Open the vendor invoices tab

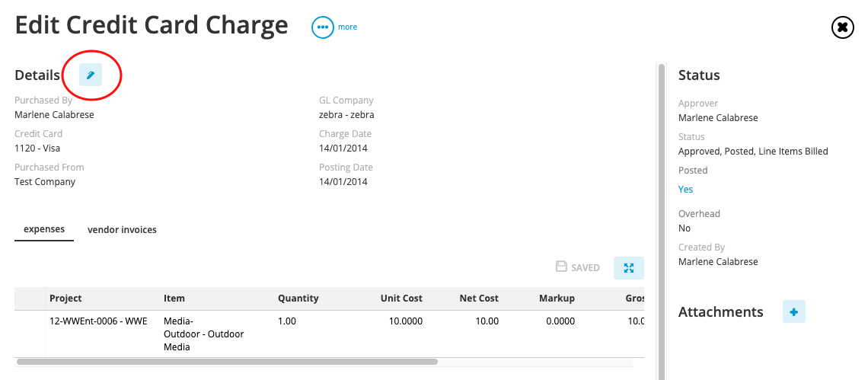[123, 229]
